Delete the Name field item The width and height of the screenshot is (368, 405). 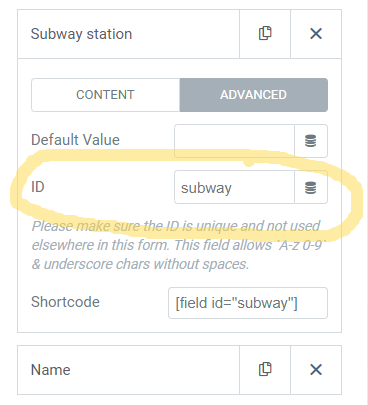(x=316, y=370)
